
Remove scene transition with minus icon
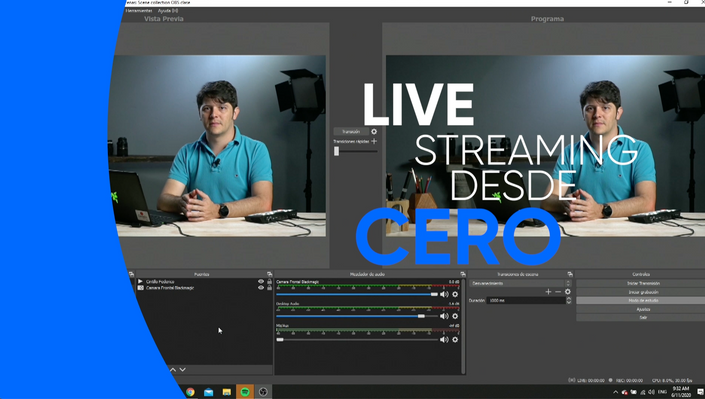[558, 291]
